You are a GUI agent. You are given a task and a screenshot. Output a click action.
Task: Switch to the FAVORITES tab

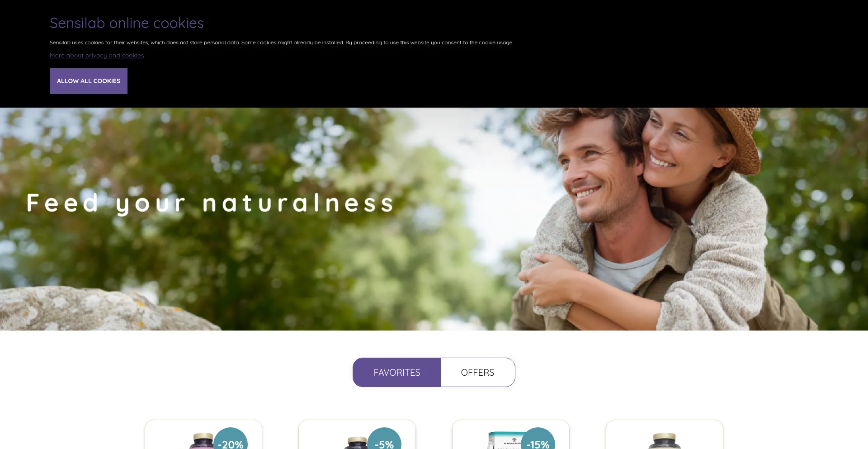(396, 372)
